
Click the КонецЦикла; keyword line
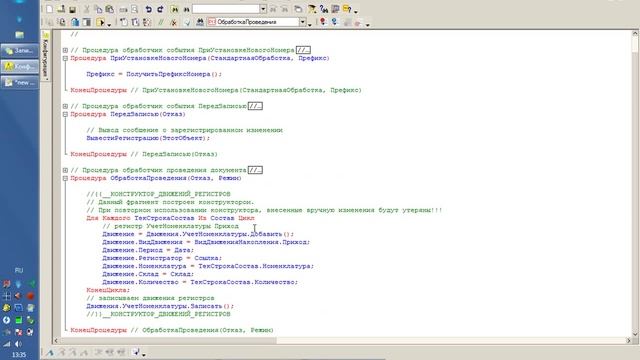108,290
